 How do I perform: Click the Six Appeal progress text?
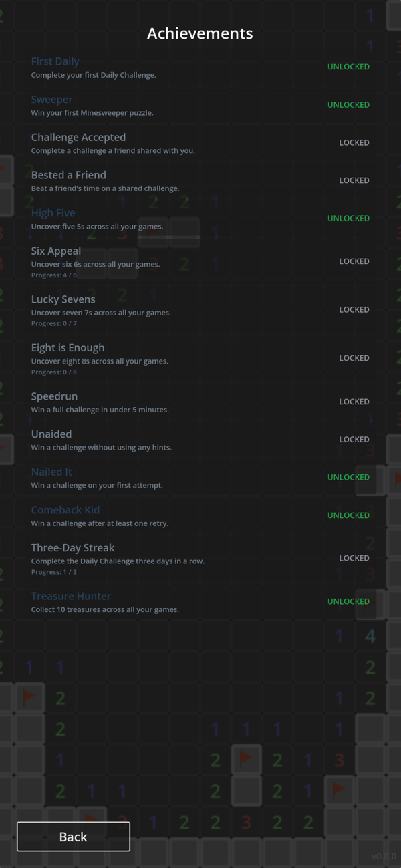(x=54, y=275)
